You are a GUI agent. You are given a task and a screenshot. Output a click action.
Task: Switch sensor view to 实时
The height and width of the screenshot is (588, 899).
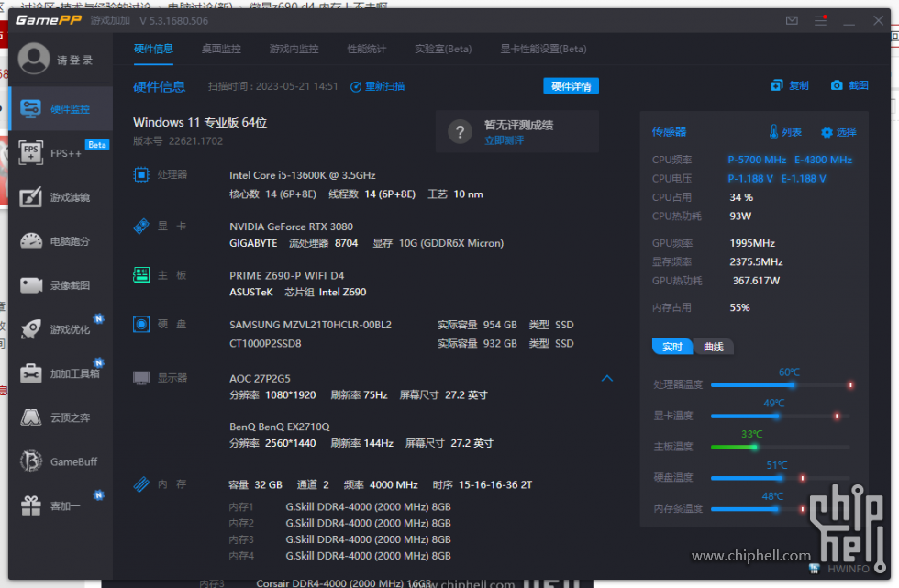pos(671,347)
